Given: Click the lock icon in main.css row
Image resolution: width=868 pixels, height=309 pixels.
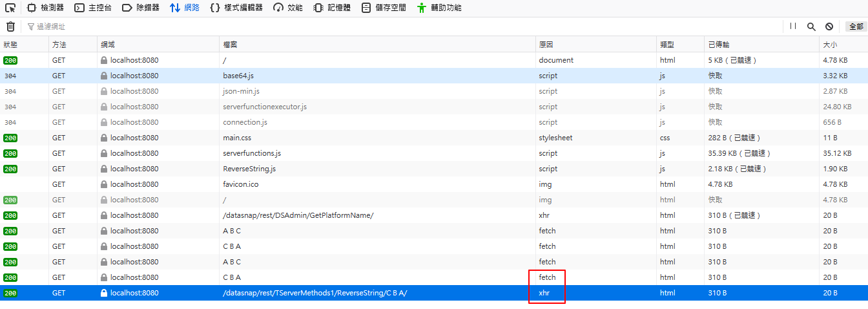Looking at the screenshot, I should [x=104, y=138].
